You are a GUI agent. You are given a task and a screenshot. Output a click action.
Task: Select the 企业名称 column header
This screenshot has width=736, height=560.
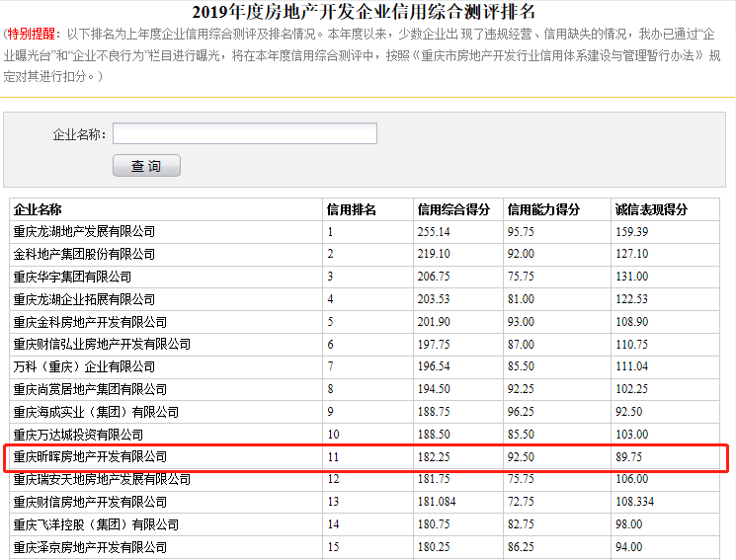pos(38,209)
